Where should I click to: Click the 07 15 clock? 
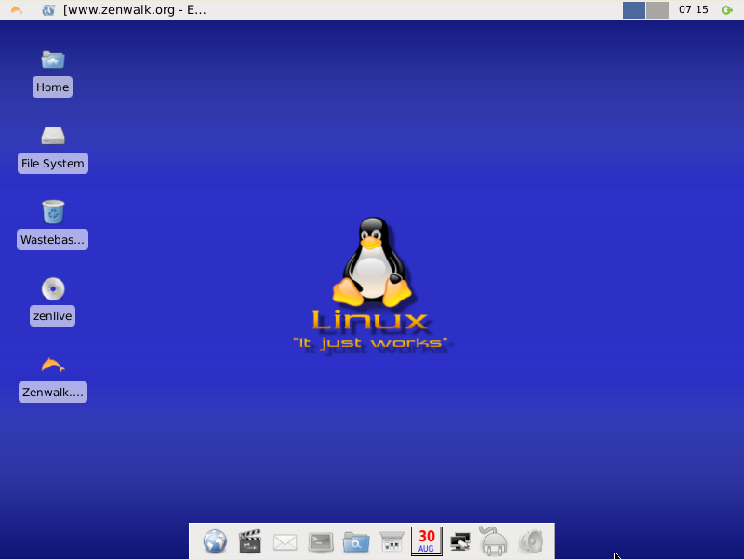tap(693, 9)
